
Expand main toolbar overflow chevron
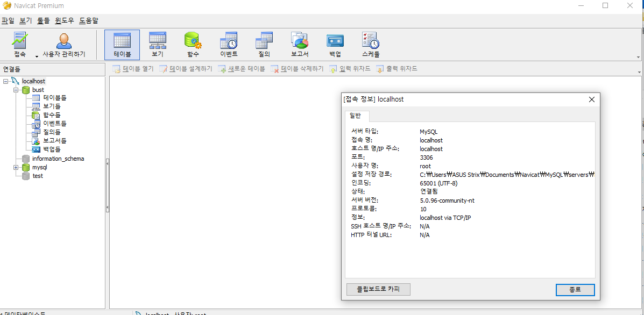click(x=638, y=57)
